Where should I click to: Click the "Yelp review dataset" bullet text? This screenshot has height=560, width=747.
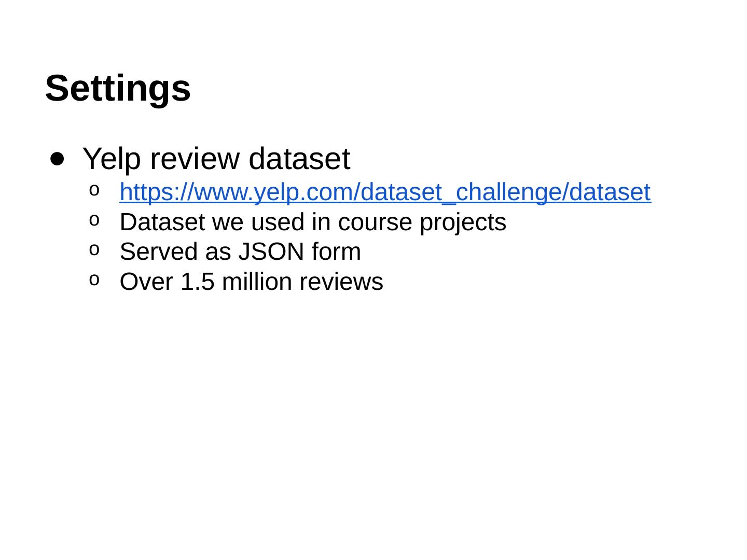216,158
